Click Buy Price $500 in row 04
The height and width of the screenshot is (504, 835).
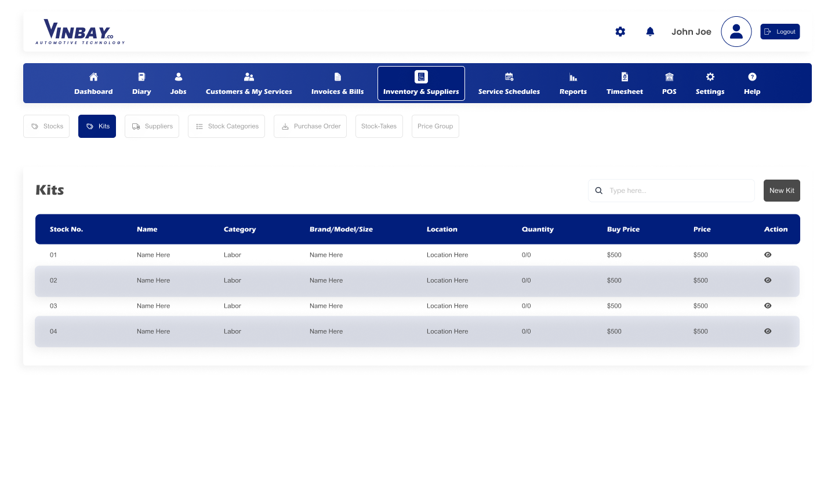click(614, 331)
